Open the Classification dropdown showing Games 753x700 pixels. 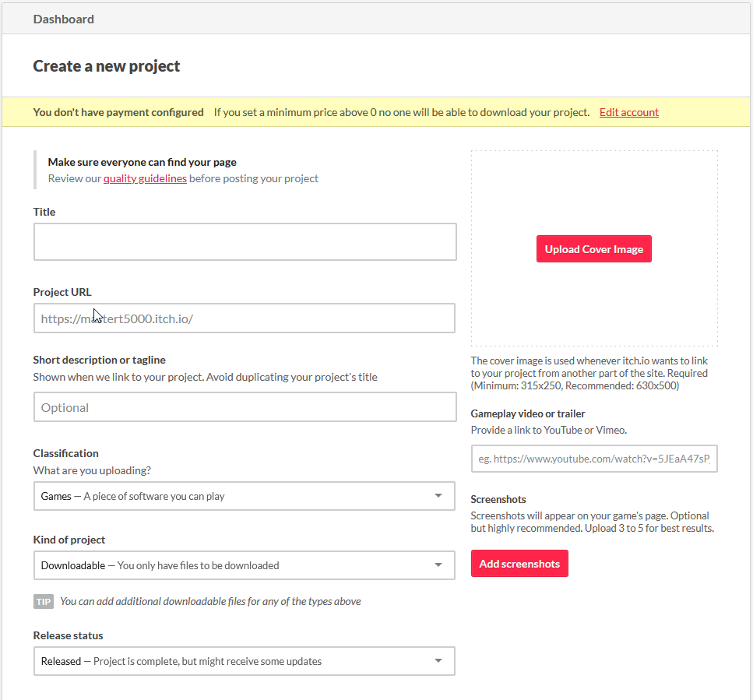(244, 496)
